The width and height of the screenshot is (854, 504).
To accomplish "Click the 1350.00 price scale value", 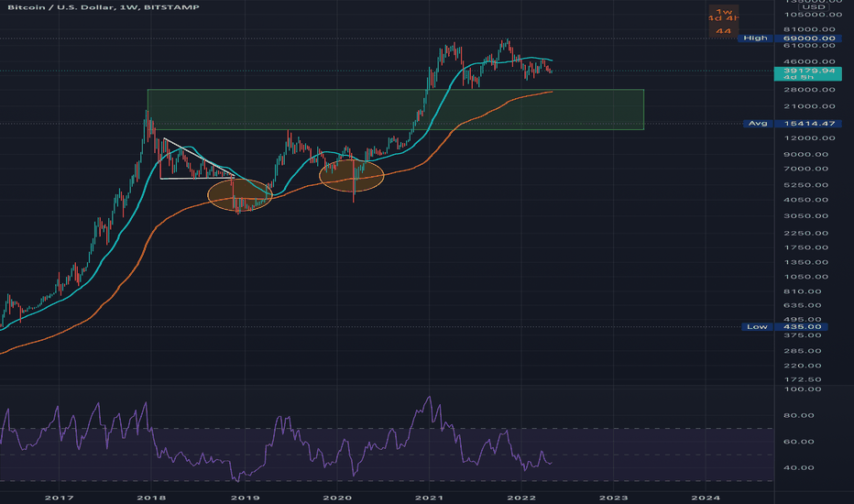I will [x=806, y=262].
